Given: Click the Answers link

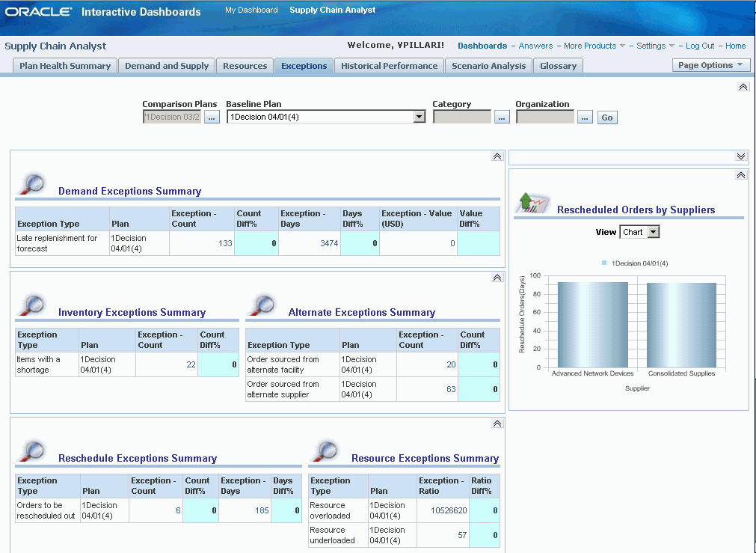Looking at the screenshot, I should 535,46.
